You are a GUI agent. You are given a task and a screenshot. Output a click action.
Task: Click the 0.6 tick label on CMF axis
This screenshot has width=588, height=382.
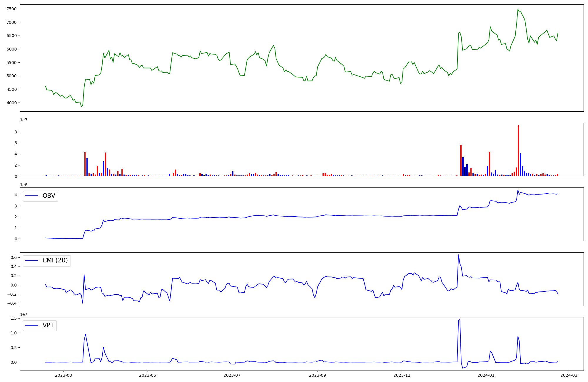[x=13, y=257]
